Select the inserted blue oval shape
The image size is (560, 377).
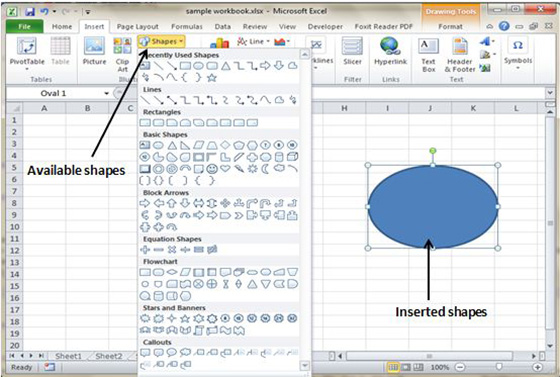coord(433,207)
